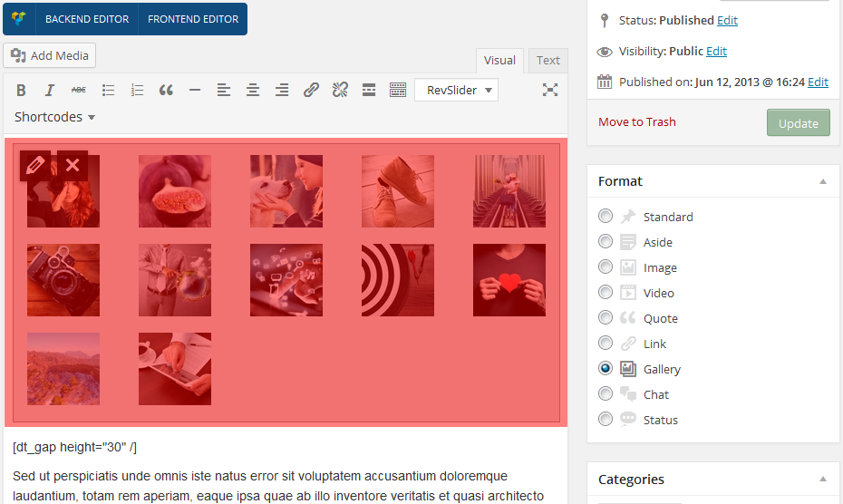Apply the blockquote formatting icon
843x504 pixels.
(166, 90)
